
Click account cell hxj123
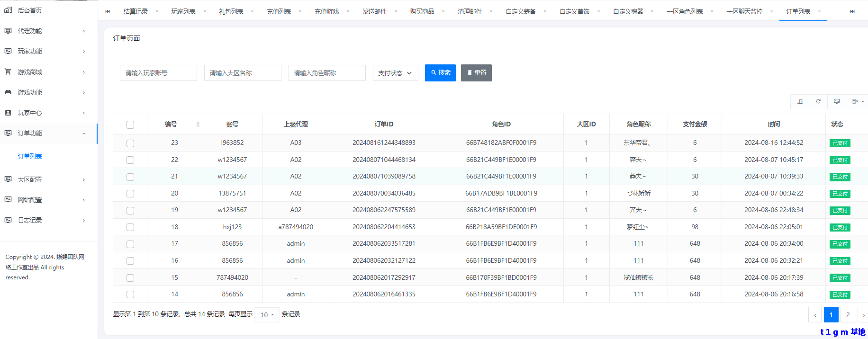[232, 227]
